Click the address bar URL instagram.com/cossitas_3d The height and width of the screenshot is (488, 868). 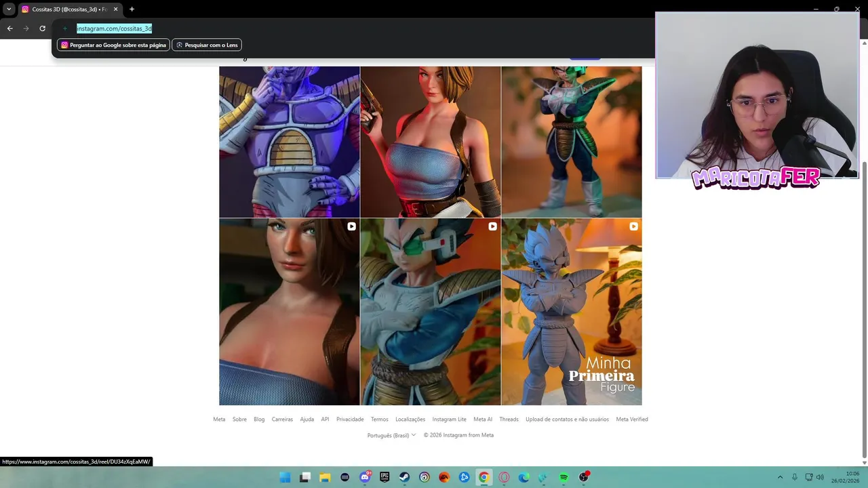point(114,28)
